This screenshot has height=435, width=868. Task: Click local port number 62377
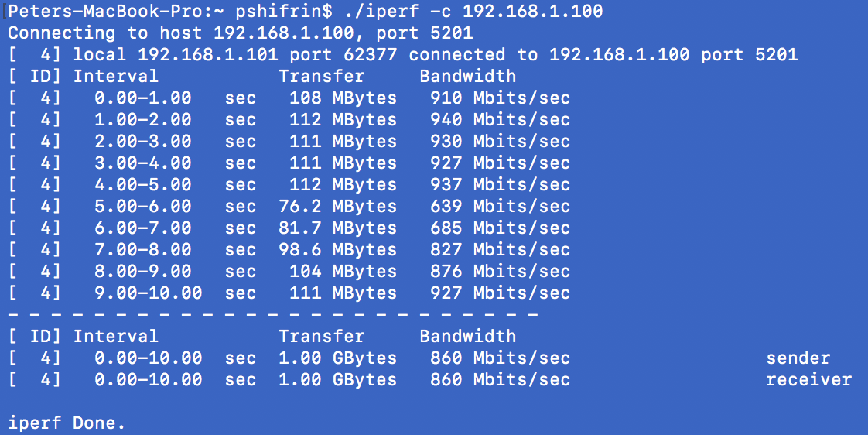click(371, 54)
